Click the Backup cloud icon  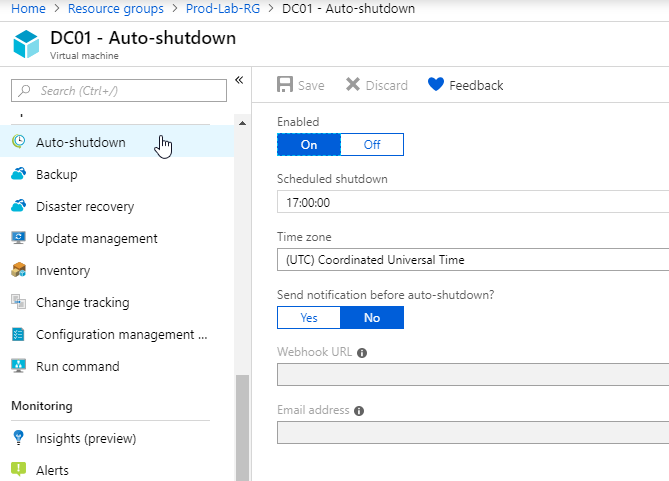coord(18,174)
